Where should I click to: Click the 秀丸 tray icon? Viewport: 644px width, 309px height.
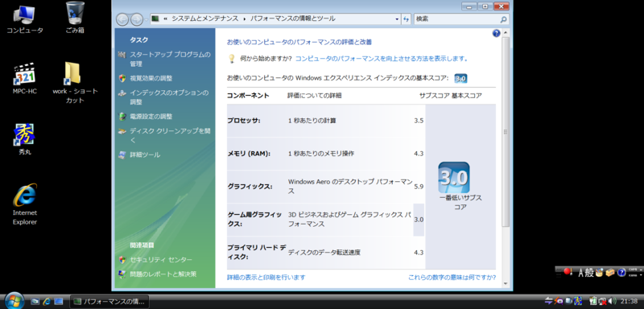[x=578, y=301]
